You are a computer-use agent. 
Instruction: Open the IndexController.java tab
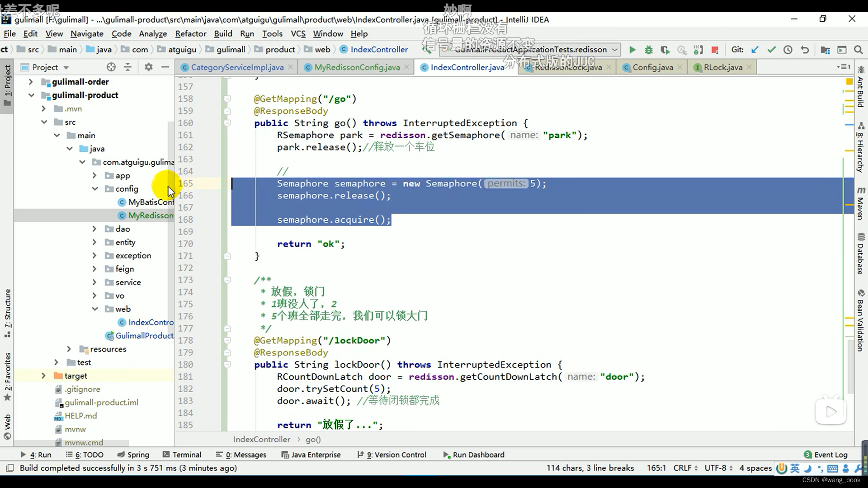pos(467,67)
